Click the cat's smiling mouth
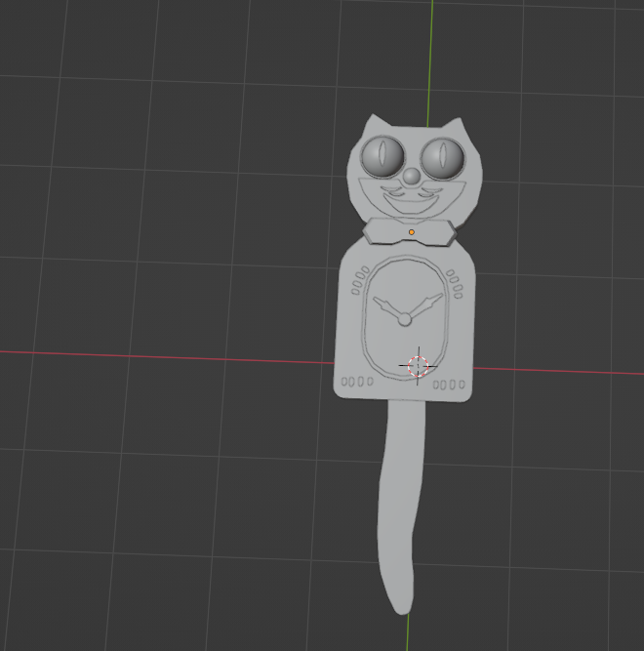This screenshot has height=651, width=644. tap(411, 204)
